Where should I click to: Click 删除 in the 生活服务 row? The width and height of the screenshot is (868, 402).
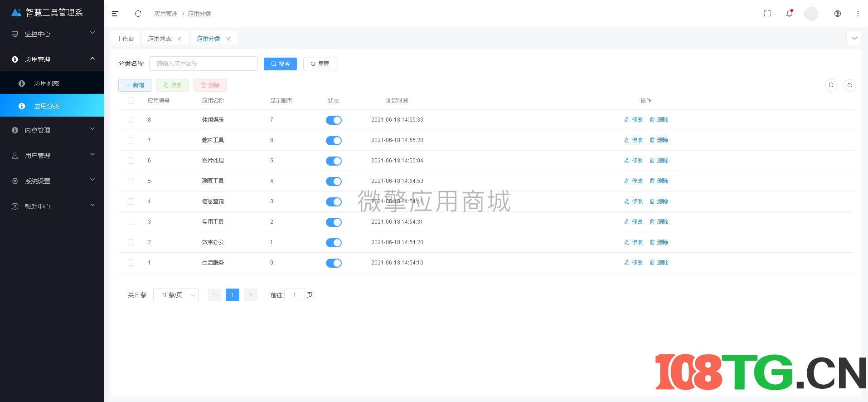tap(659, 263)
